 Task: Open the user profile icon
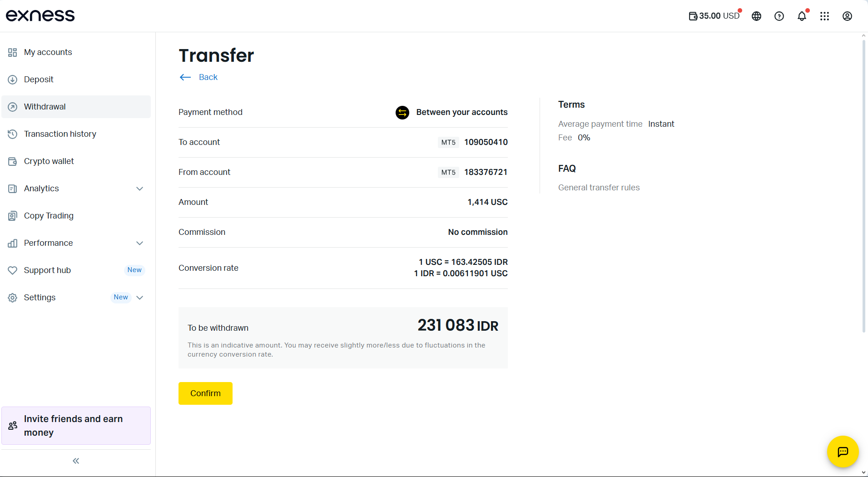(847, 16)
